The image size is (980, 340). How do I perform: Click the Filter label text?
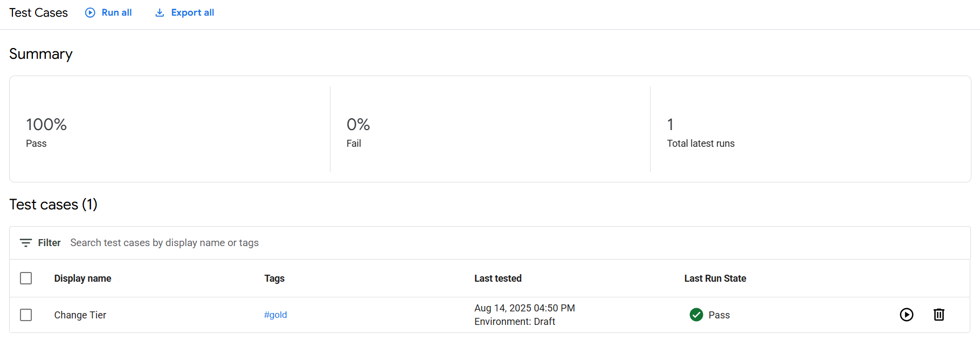(49, 243)
